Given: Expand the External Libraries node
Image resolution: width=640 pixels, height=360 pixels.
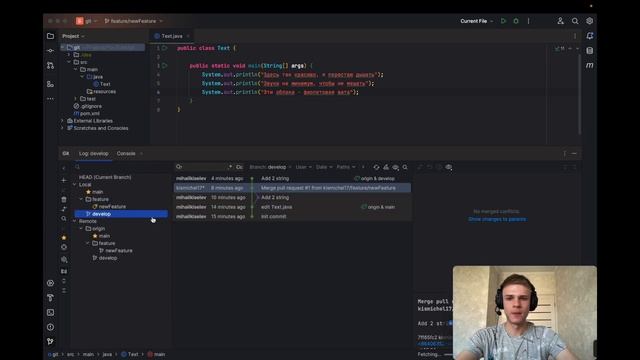Looking at the screenshot, I should 62,121.
